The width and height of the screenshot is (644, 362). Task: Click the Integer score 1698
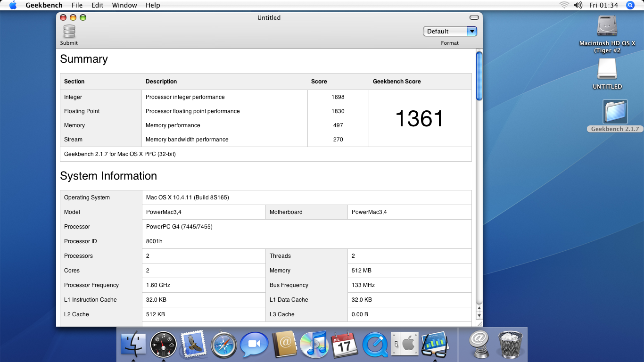click(338, 97)
